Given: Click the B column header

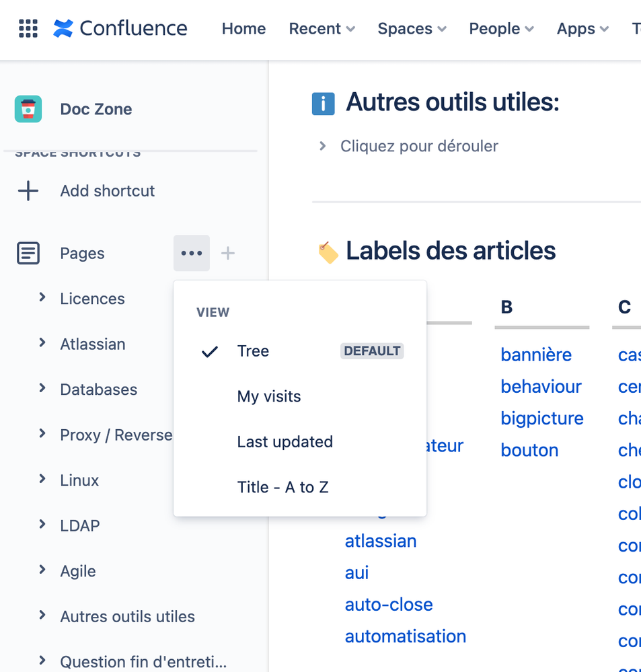Looking at the screenshot, I should point(507,307).
